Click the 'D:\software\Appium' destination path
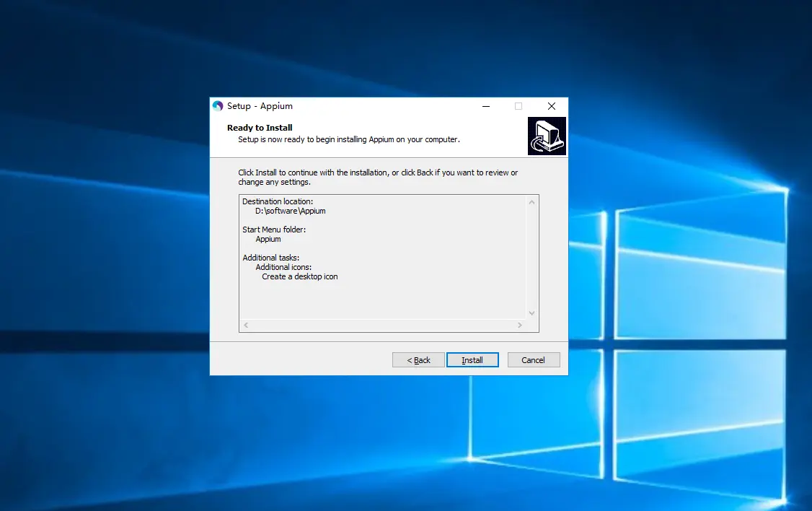812x511 pixels. 290,211
